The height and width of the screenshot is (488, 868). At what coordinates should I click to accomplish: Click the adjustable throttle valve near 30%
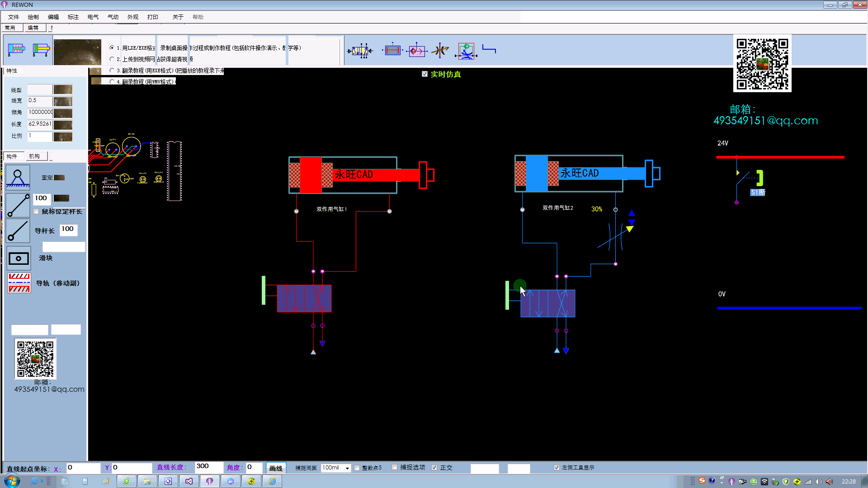click(616, 236)
